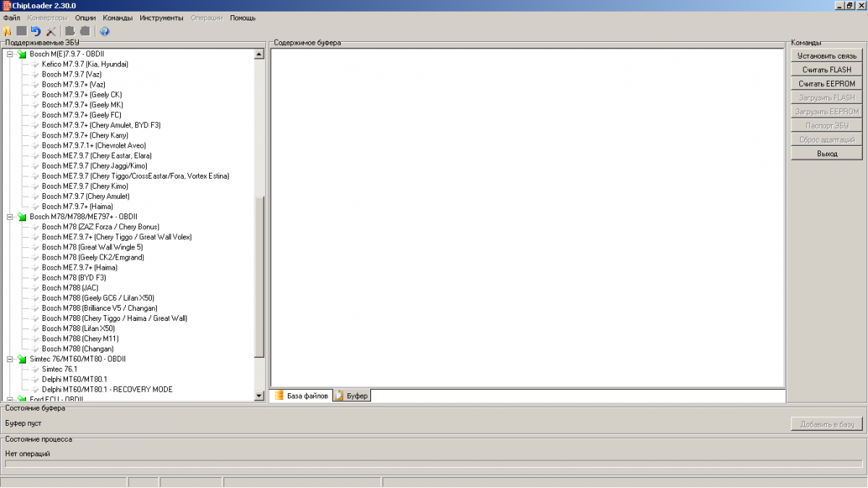This screenshot has width=868, height=488.
Task: Select Delphi MT60/MT80.1 - RECOVERY MODE
Action: (x=107, y=389)
